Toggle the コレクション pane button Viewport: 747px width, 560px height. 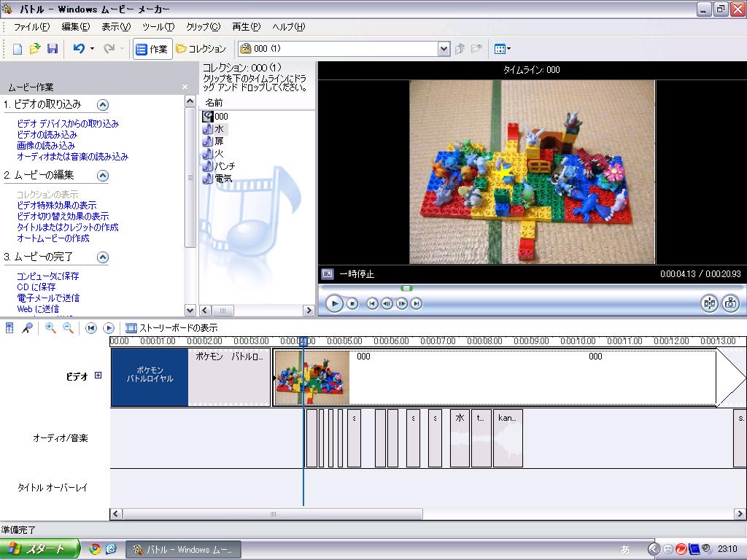pos(201,49)
